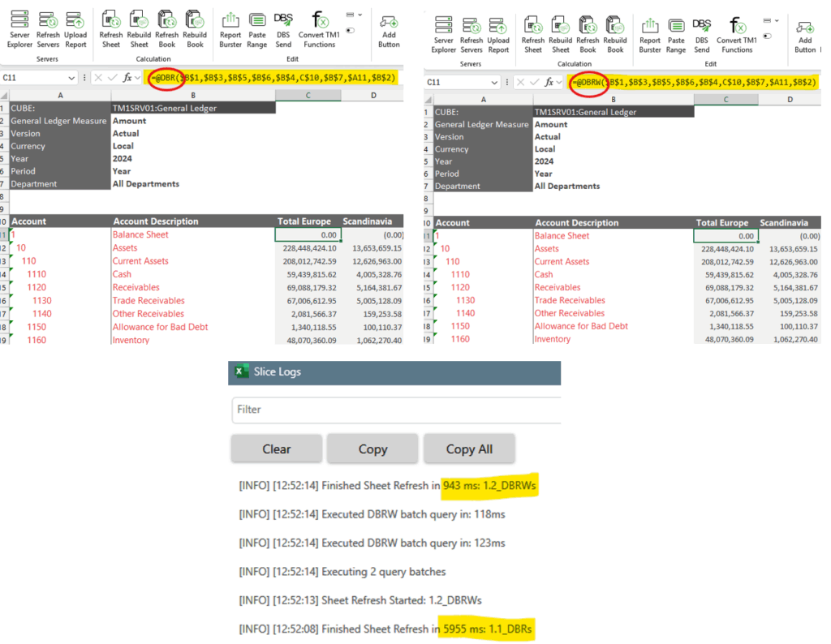Viewport: 831px width, 644px height.
Task: Click Upload Report in the DBRW formula window
Action: click(498, 34)
